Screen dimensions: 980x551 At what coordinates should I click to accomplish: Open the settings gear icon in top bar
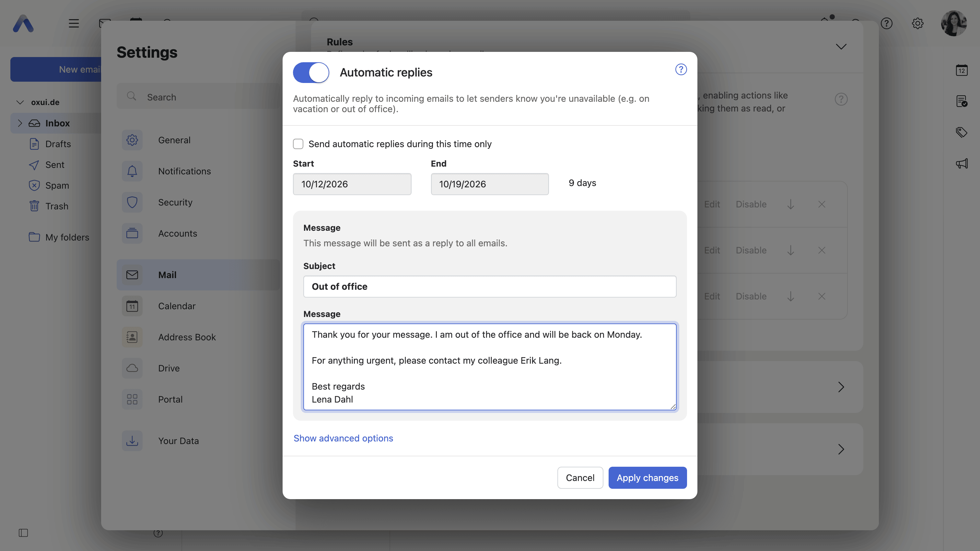(917, 24)
